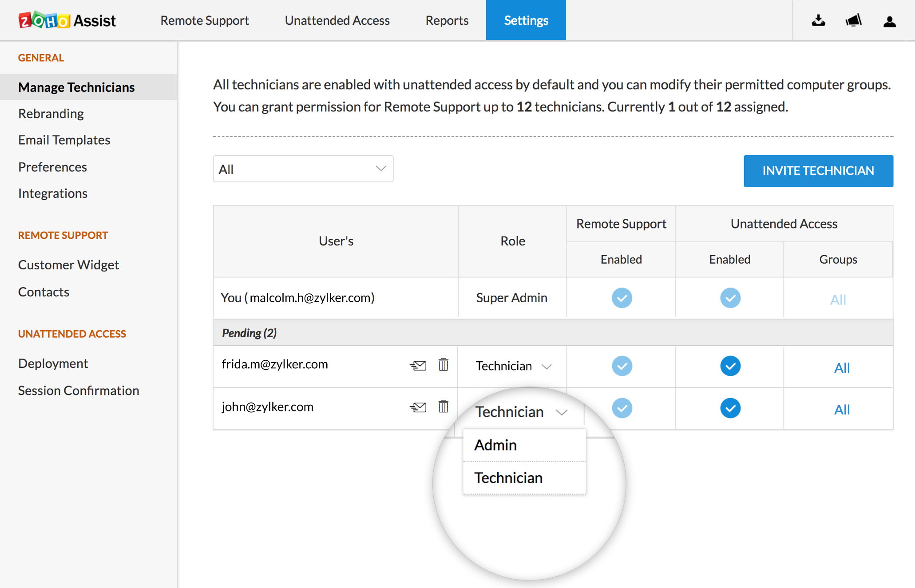The image size is (915, 588).
Task: Open role dropdown for frida.m@zylker.com
Action: [x=513, y=366]
